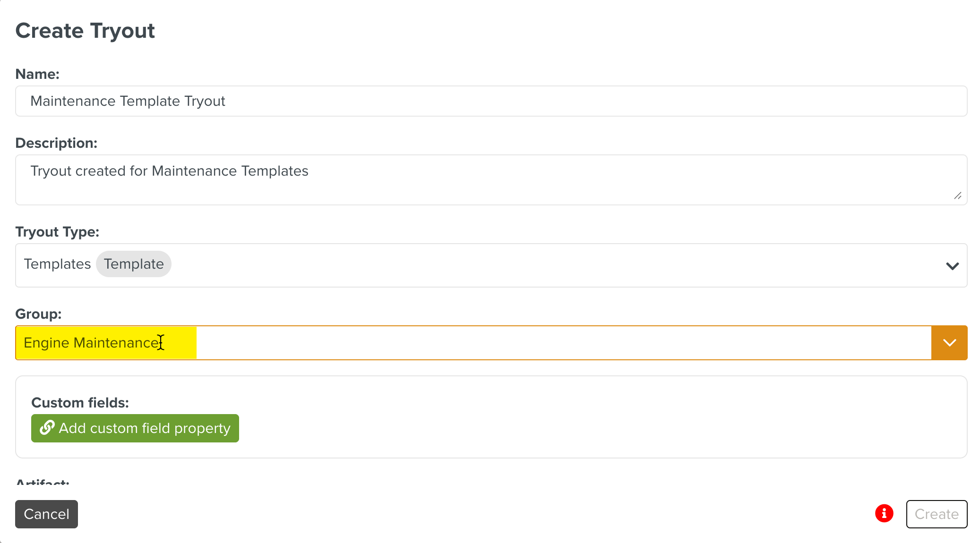Click the gray Template tag chip
The image size is (980, 543).
pyautogui.click(x=134, y=264)
